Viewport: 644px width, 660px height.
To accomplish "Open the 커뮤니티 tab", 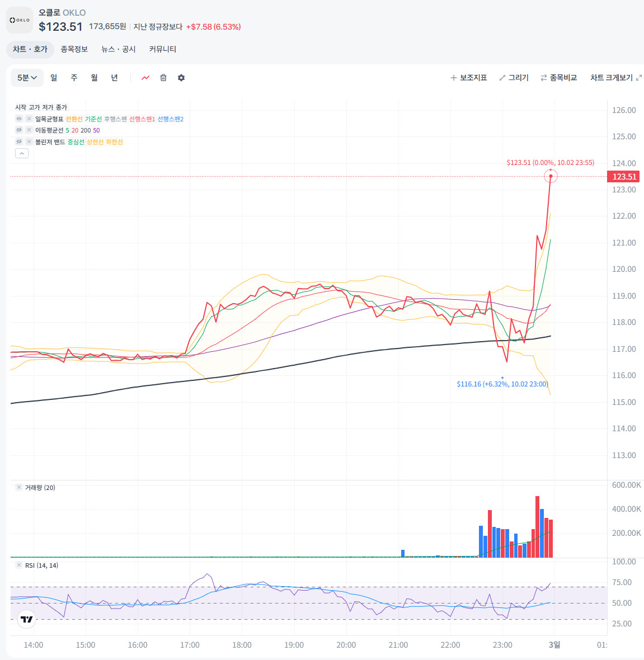I will click(x=163, y=49).
